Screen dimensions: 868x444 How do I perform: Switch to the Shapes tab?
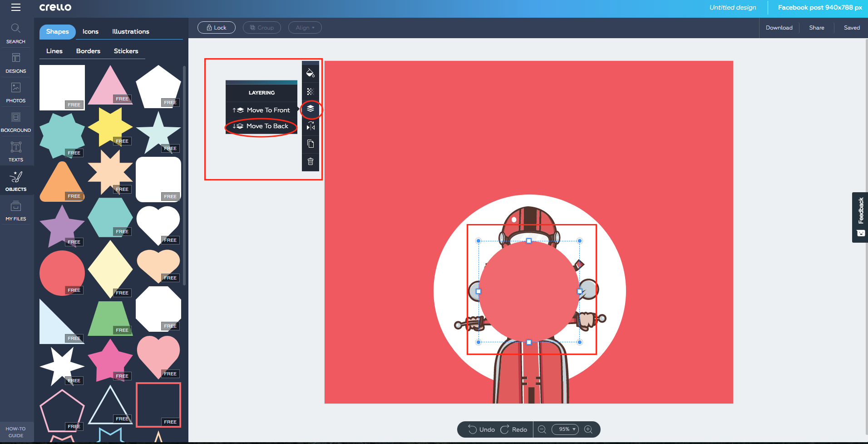coord(58,31)
